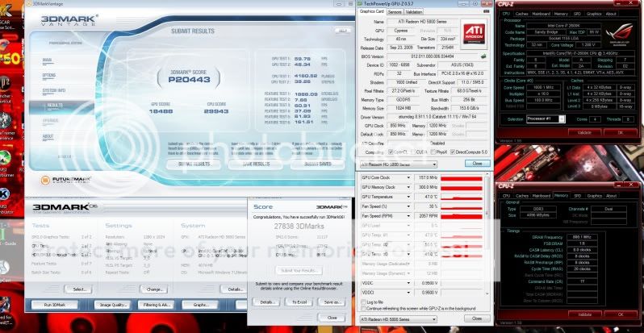Expand the GPU Temperature sensor dropdown
Screen dimensions: 644x333
click(408, 197)
